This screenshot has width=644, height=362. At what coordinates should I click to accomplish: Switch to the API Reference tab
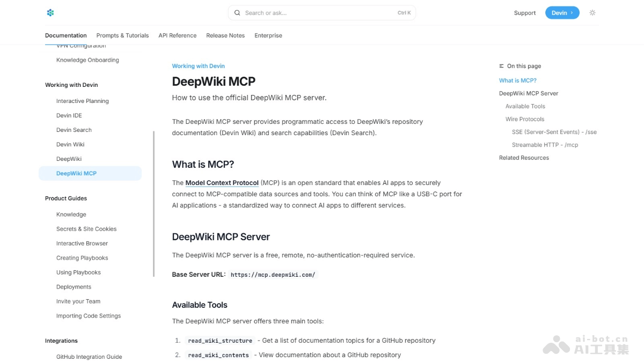click(177, 35)
